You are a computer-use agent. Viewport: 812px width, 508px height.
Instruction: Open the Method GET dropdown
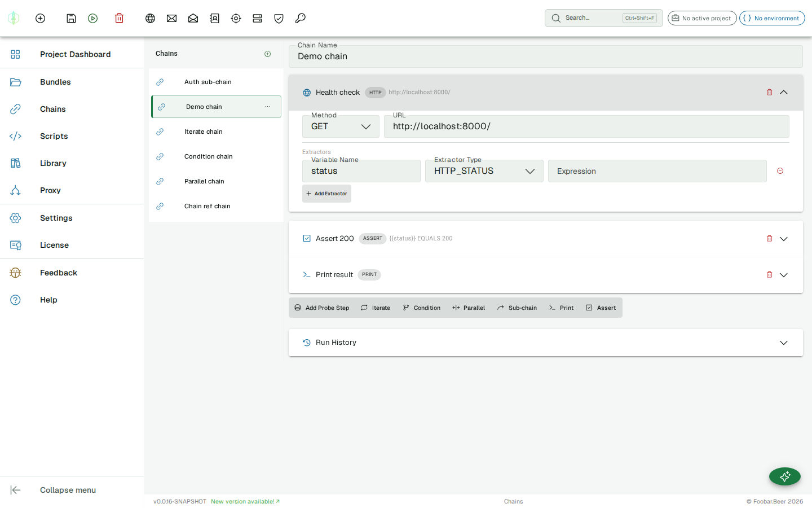341,126
